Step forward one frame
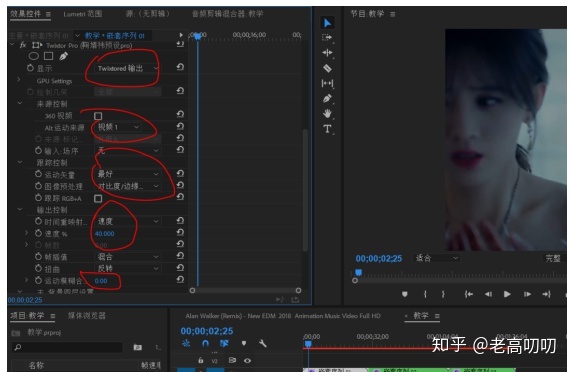Viewport: 572px width, 372px height. 527,294
